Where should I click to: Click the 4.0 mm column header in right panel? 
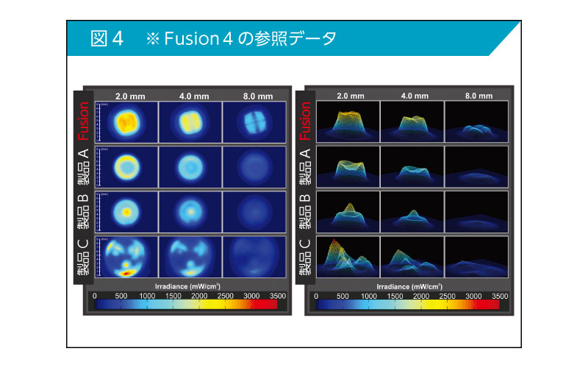(415, 96)
